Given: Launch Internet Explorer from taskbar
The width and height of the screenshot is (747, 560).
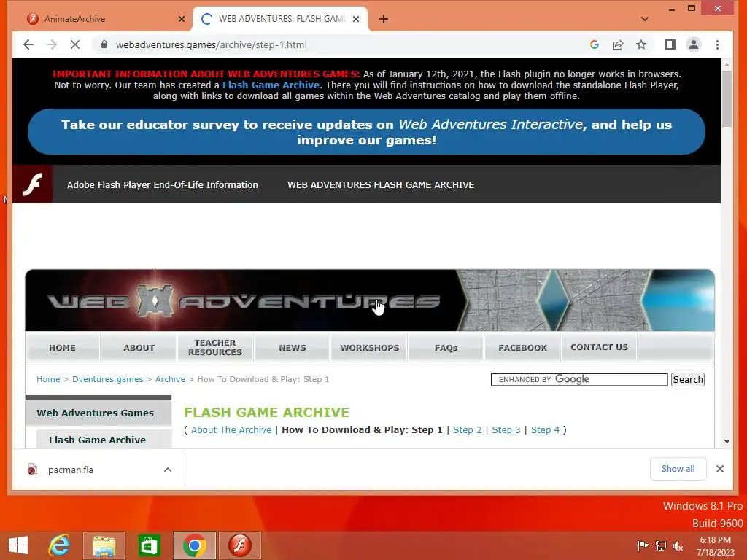Looking at the screenshot, I should pos(59,545).
